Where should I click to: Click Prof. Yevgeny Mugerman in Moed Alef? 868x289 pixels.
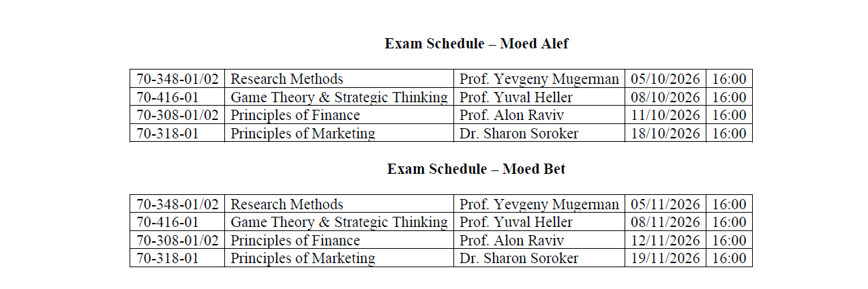coord(539,79)
